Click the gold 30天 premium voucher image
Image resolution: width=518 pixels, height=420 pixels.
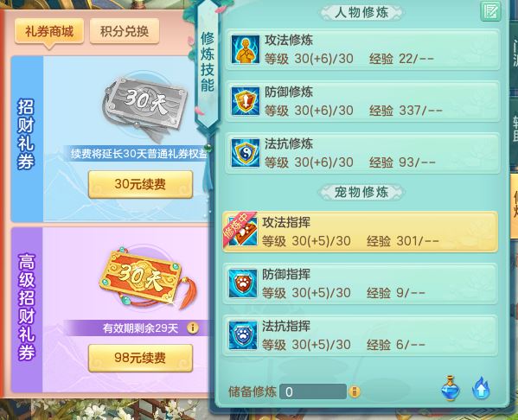147,279
